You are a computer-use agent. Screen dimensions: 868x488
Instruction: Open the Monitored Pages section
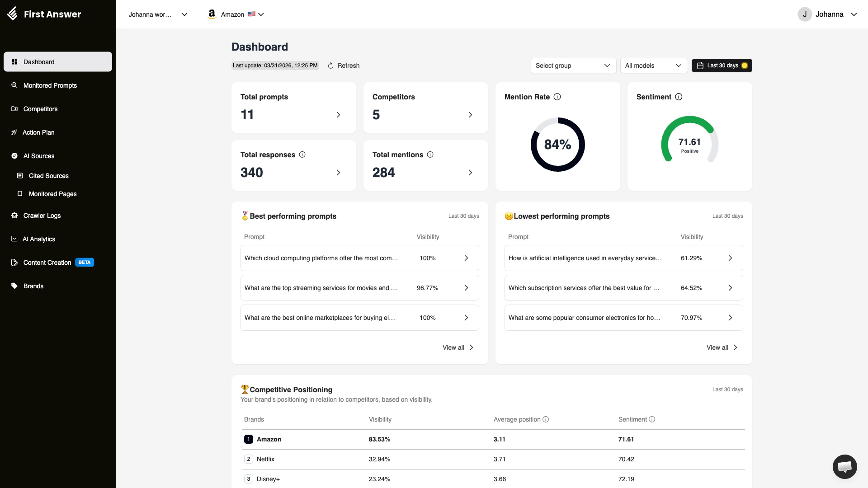coord(52,194)
